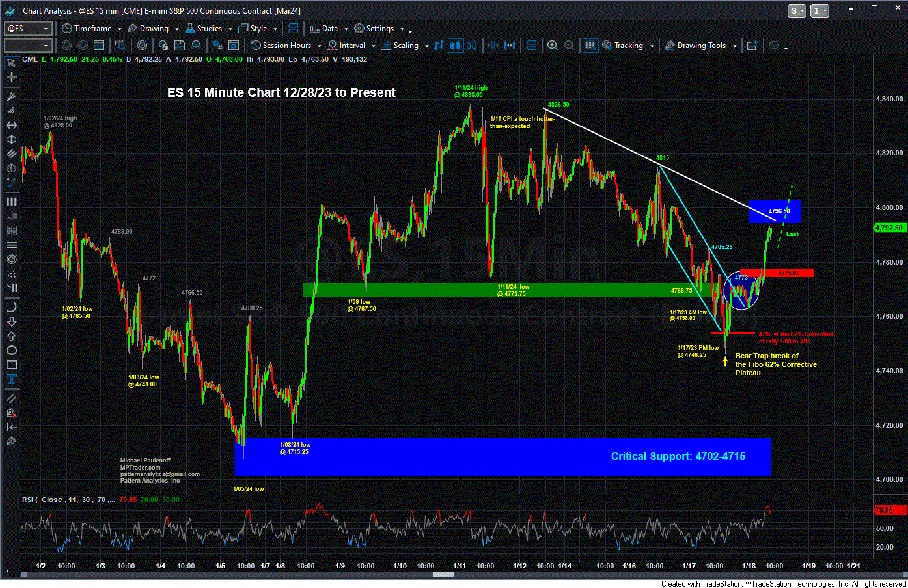The image size is (908, 588).
Task: Select the crosshair cursor tool
Action: point(11,77)
